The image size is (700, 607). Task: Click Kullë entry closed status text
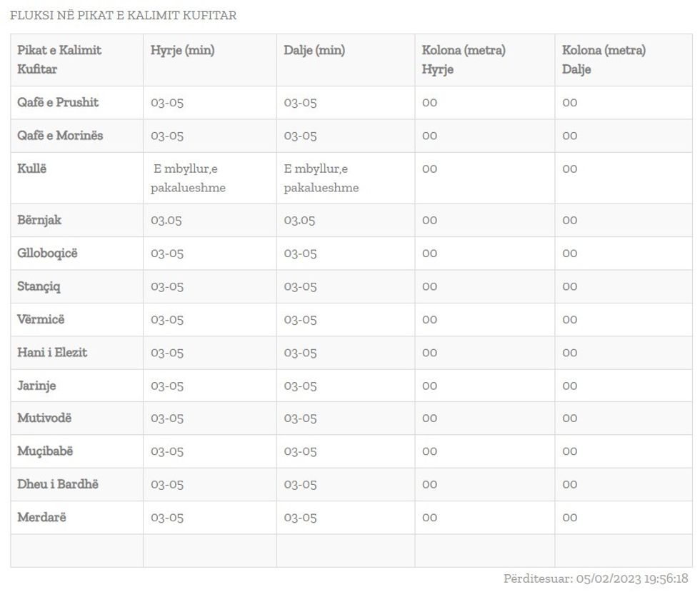(188, 179)
